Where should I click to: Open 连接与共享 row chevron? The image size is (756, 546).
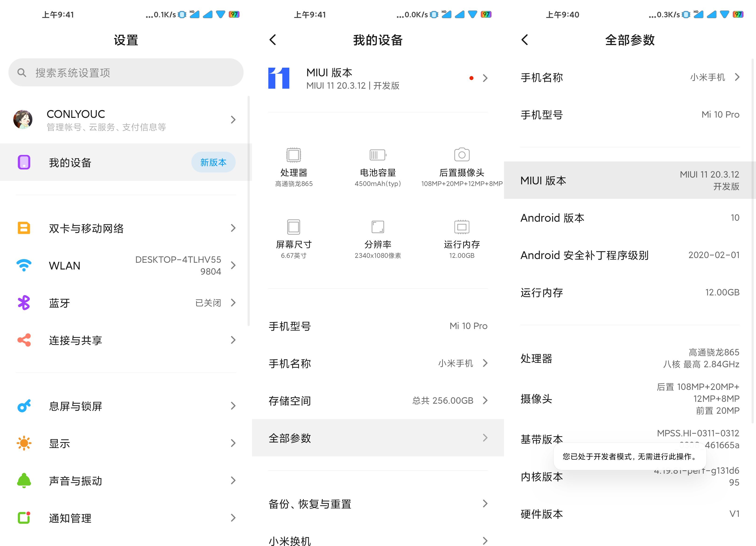tap(233, 340)
